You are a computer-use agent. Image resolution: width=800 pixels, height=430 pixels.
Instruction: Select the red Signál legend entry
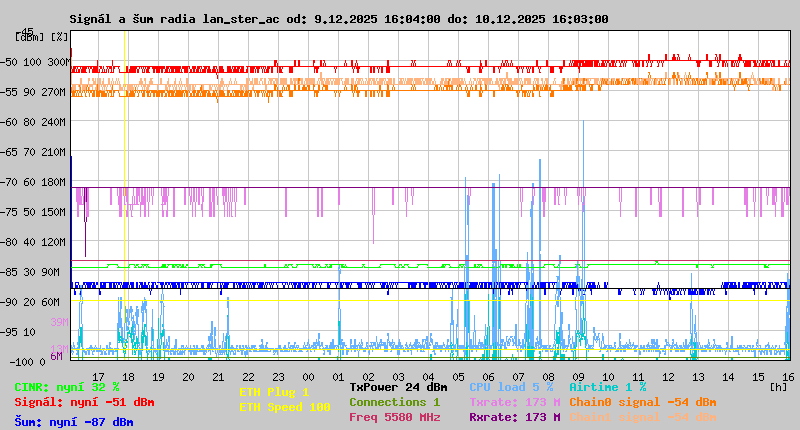coord(84,402)
